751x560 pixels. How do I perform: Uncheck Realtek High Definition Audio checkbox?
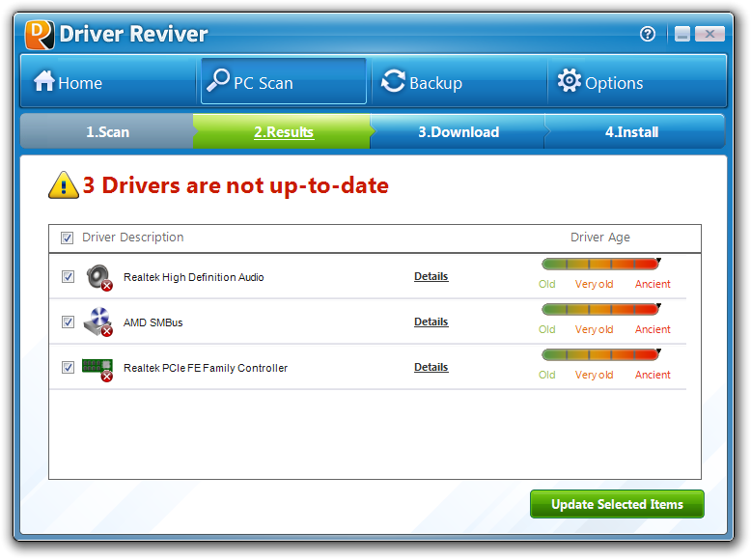68,277
